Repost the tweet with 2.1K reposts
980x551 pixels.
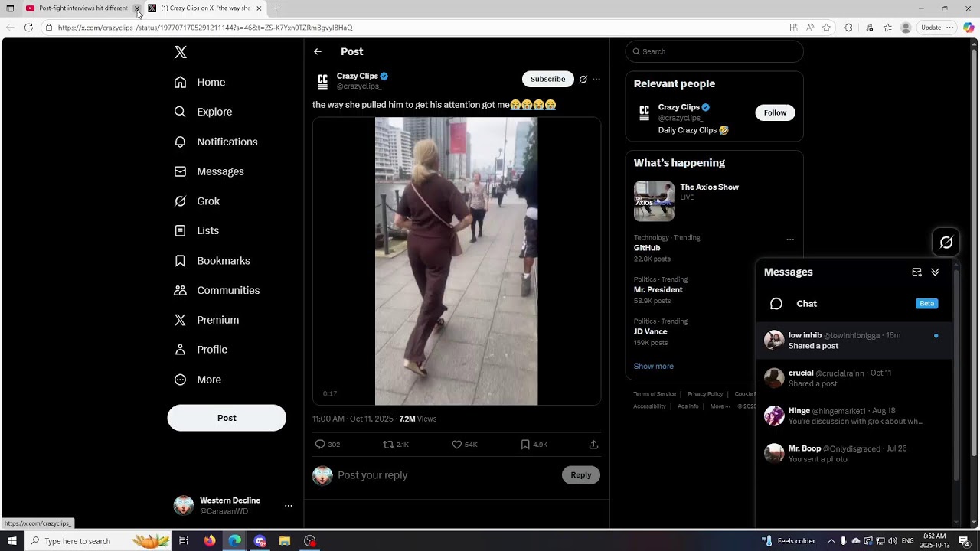388,445
